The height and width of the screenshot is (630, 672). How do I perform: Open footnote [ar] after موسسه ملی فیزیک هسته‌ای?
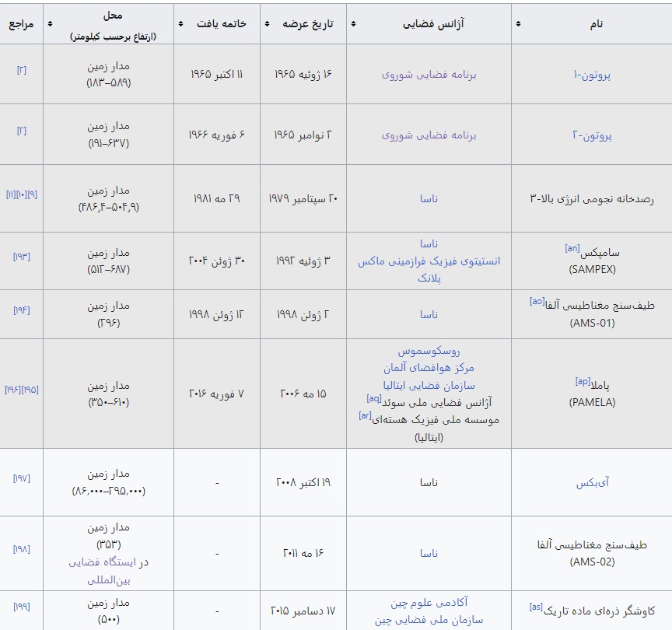365,415
